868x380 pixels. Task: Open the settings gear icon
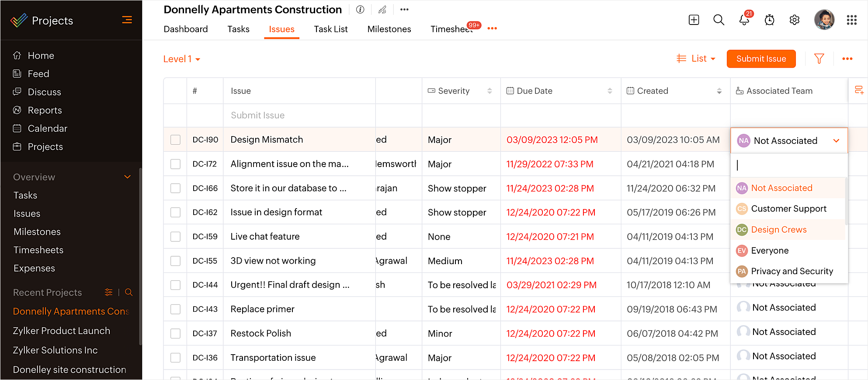794,20
